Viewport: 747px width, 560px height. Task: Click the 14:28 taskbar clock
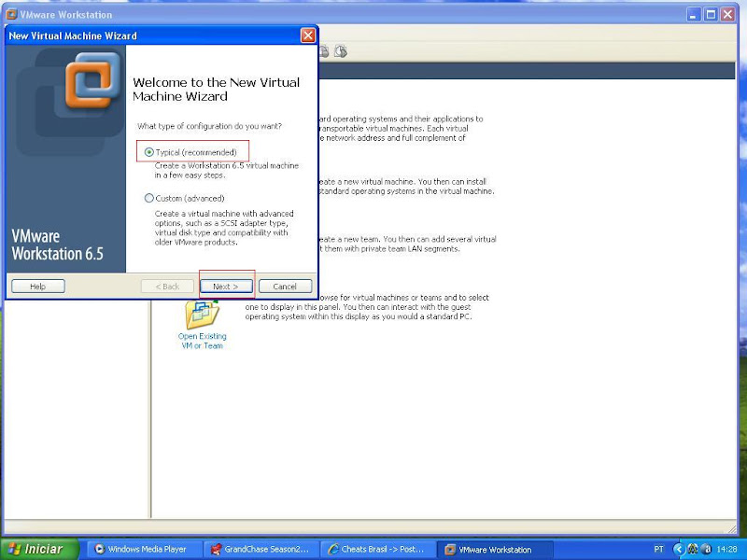point(727,550)
